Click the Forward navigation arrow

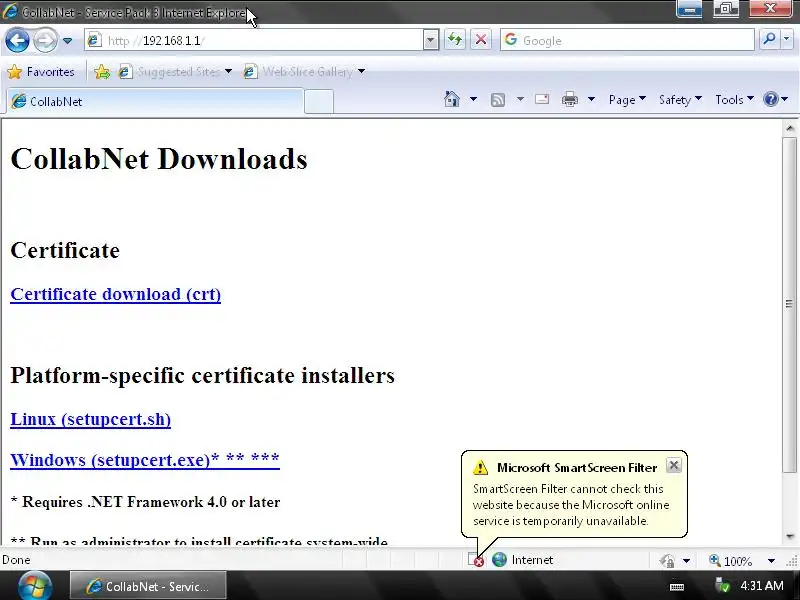click(45, 40)
